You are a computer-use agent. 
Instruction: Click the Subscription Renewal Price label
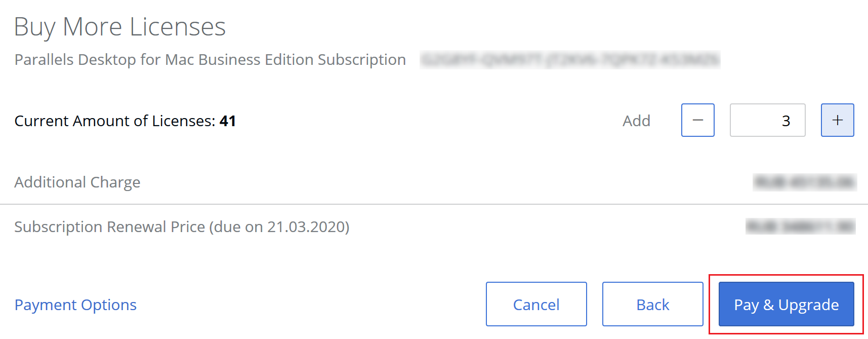click(x=109, y=227)
